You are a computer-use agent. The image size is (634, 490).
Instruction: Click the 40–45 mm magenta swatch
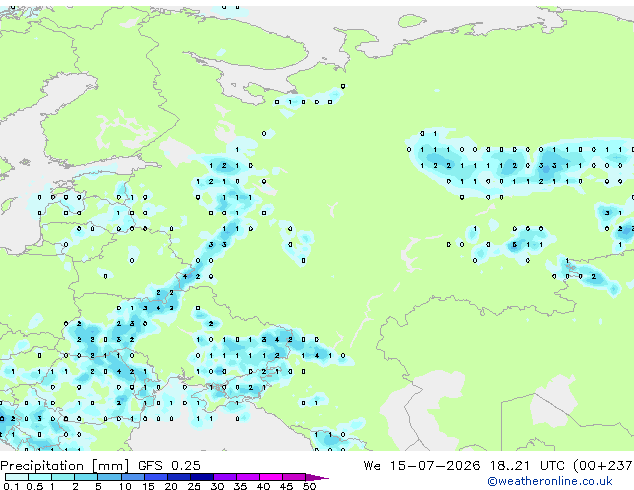[x=271, y=477]
